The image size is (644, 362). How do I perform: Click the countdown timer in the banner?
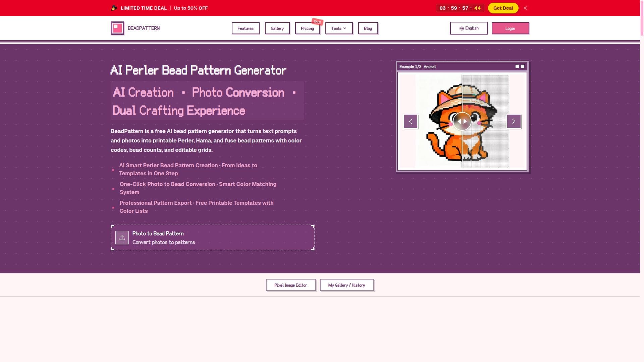(460, 8)
